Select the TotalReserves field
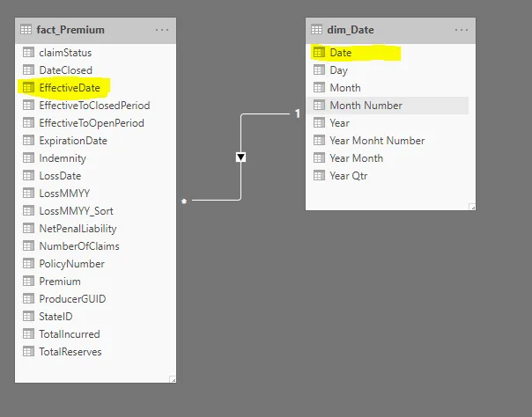The image size is (532, 417). click(70, 352)
